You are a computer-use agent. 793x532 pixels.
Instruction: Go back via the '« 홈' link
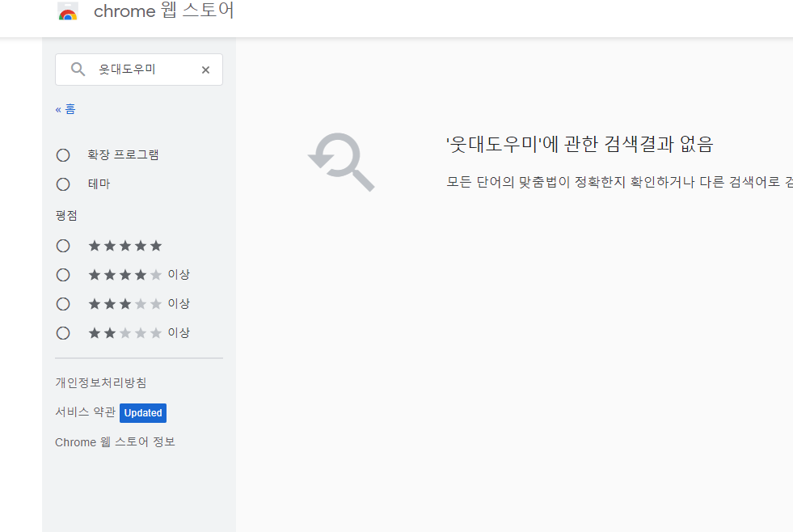point(65,109)
